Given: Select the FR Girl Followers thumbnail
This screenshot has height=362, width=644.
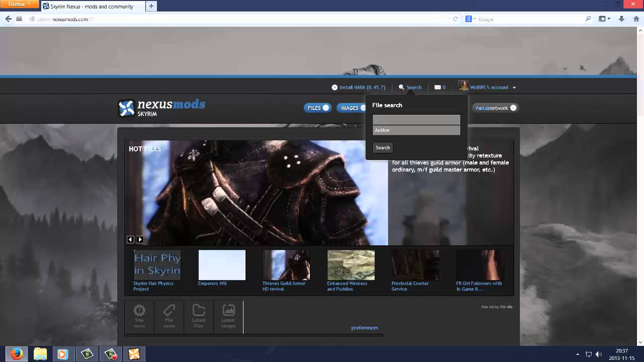Looking at the screenshot, I should pyautogui.click(x=480, y=265).
